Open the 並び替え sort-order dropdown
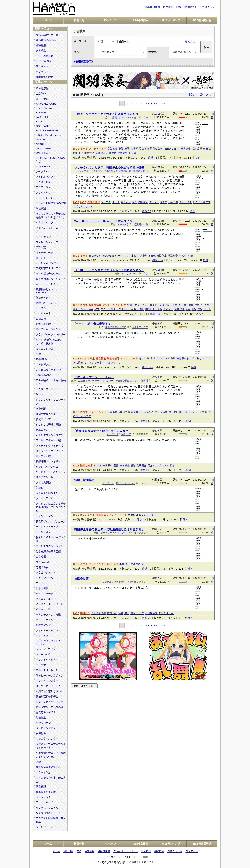 pyautogui.click(x=184, y=52)
